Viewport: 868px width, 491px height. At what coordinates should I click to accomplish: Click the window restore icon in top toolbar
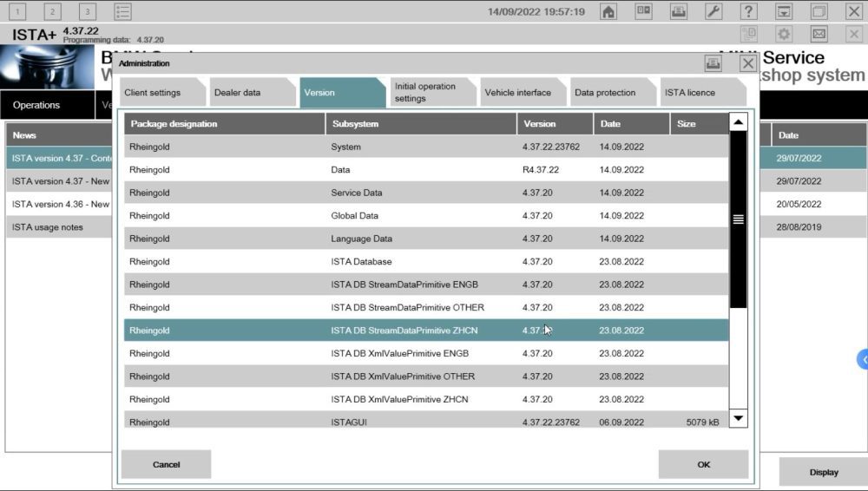click(819, 11)
